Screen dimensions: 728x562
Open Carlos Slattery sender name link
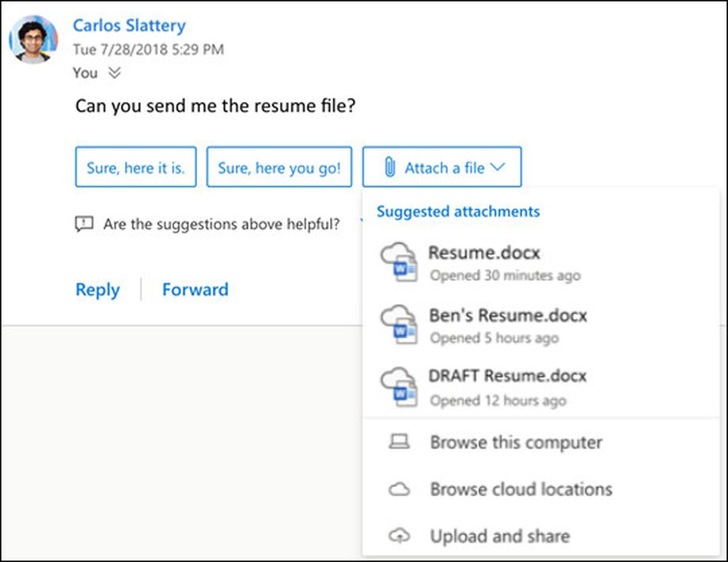point(129,25)
